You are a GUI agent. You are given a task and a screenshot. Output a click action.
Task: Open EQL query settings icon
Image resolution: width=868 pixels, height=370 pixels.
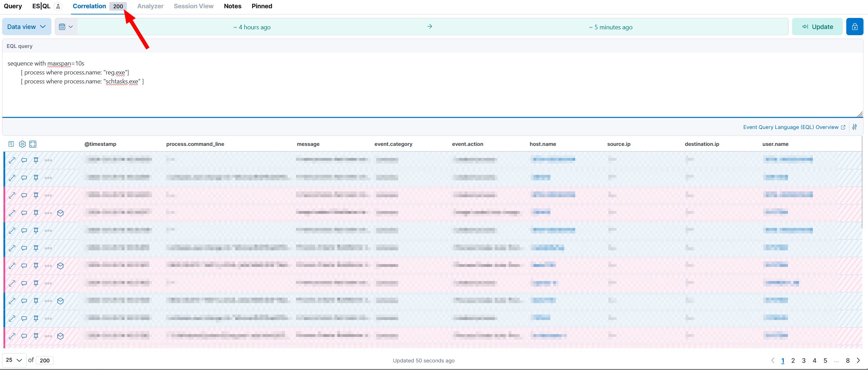855,127
